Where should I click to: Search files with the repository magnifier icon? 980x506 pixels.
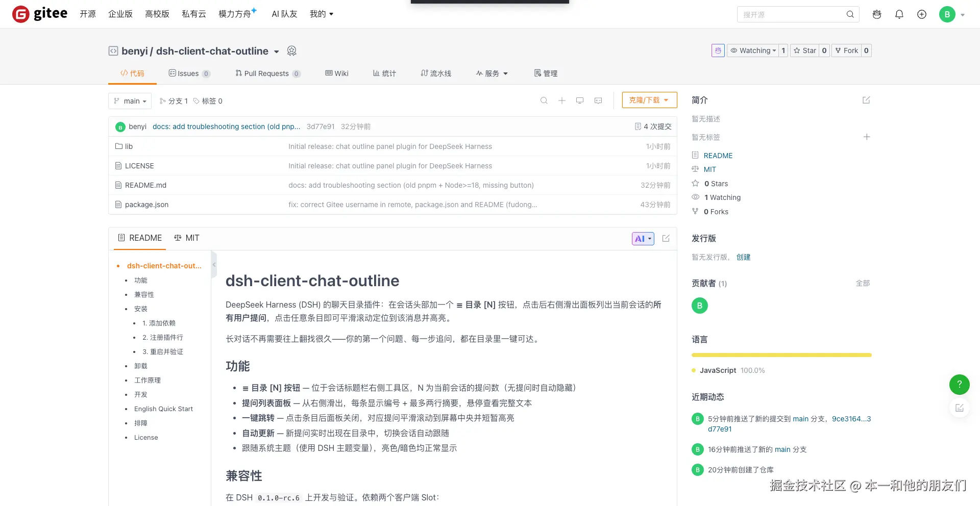(x=544, y=100)
